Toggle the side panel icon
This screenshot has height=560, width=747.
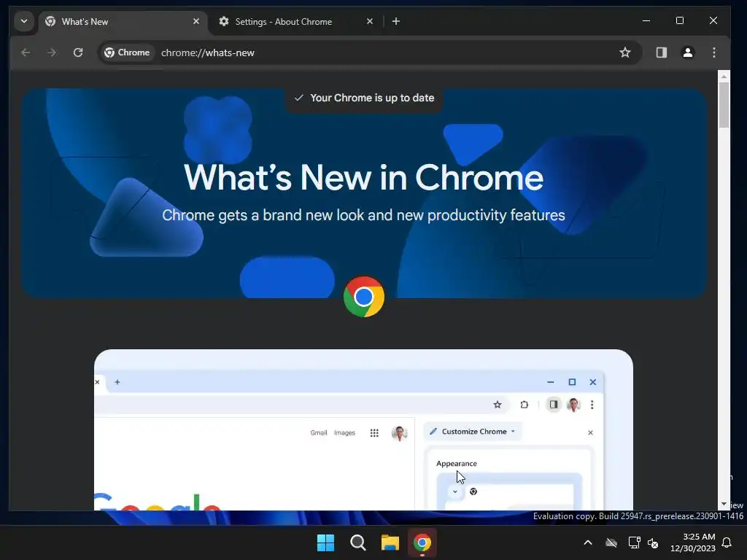[x=661, y=52]
